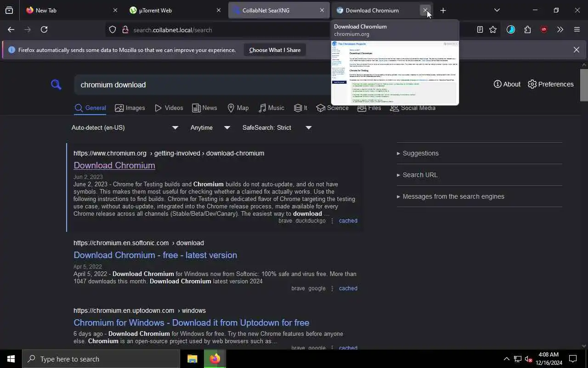Select the Social Media search category
Image resolution: width=588 pixels, height=368 pixels.
pyautogui.click(x=413, y=108)
